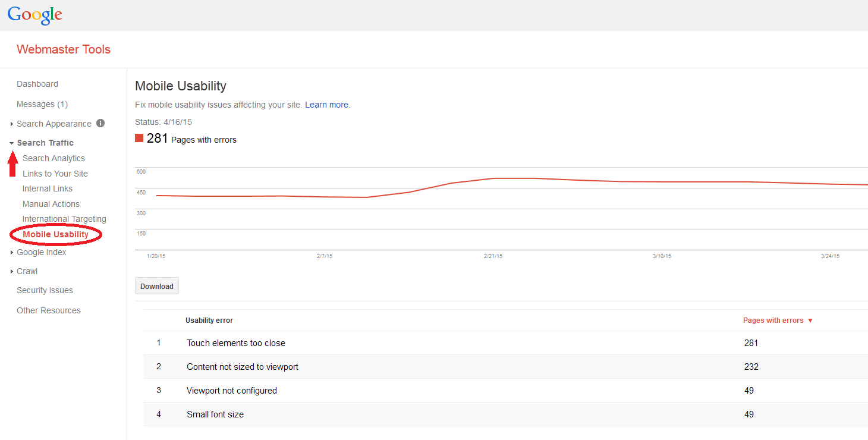Collapse the Search Traffic section
Screen dimensions: 868x440
(45, 143)
